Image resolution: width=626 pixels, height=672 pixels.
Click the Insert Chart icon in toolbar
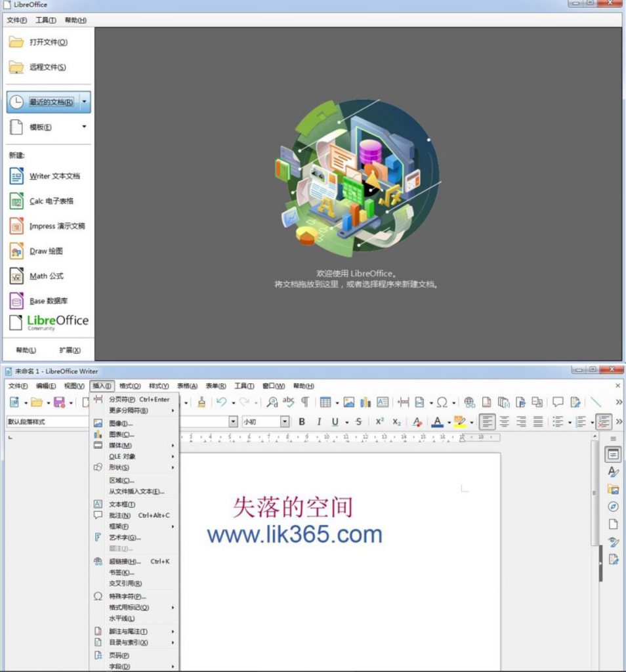[x=365, y=402]
